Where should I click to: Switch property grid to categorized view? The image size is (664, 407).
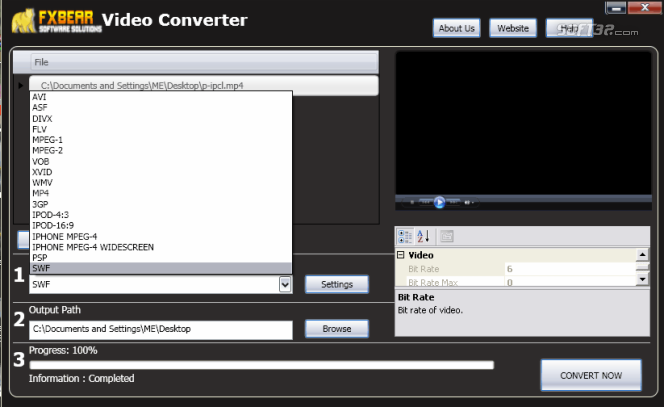(405, 236)
